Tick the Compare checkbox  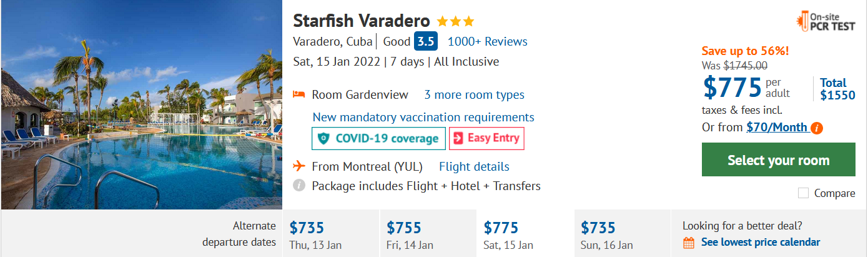[803, 193]
